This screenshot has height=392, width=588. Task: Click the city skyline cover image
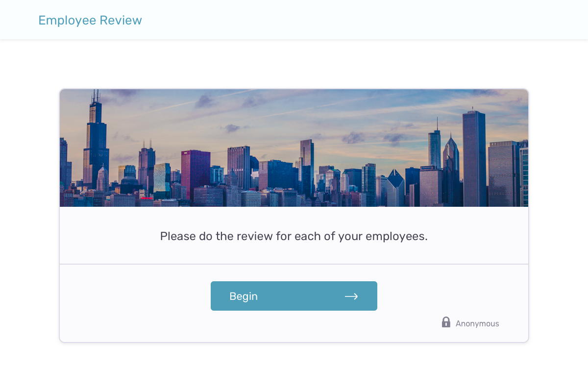(x=294, y=147)
